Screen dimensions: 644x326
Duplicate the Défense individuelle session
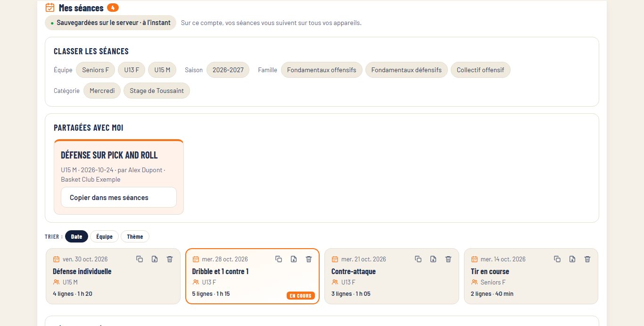pos(140,259)
